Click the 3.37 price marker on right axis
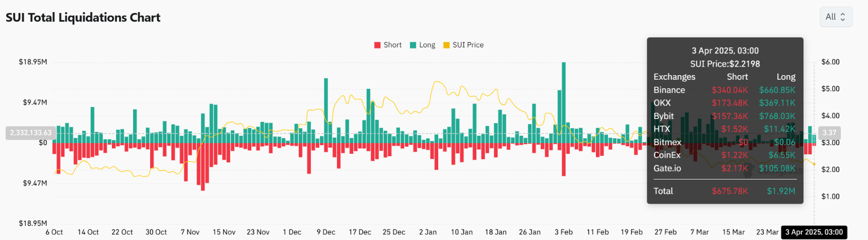Viewport: 868px width, 240px height. point(829,133)
